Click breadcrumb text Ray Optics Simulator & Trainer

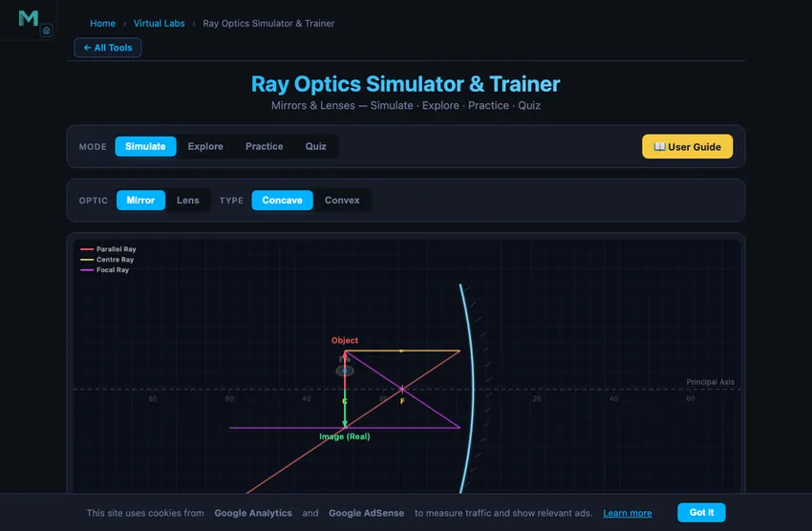[x=268, y=23]
